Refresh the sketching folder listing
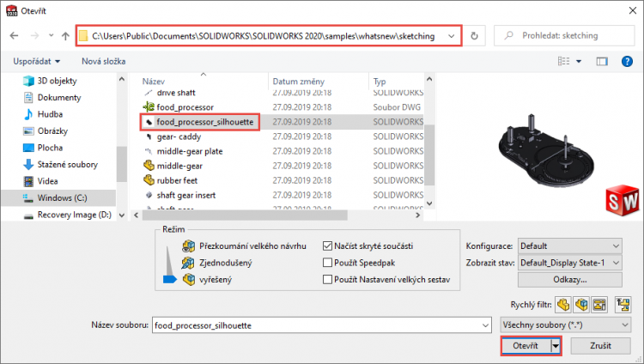 click(x=474, y=36)
